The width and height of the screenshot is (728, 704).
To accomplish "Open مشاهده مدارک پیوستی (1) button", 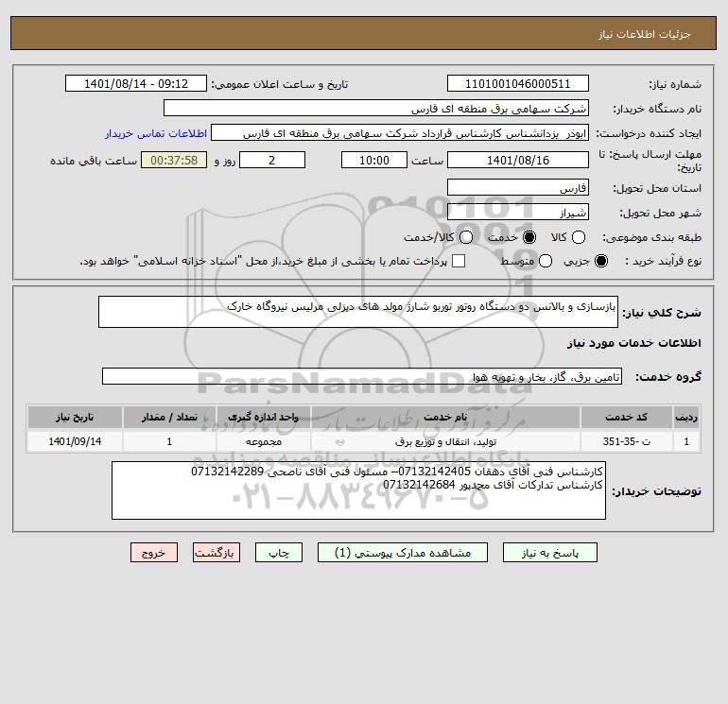I will pos(403,553).
